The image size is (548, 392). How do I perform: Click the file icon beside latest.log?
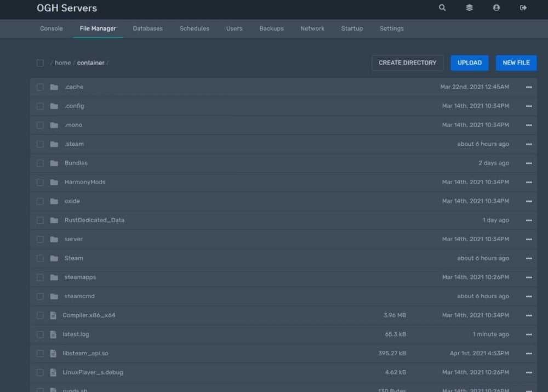[x=53, y=334]
